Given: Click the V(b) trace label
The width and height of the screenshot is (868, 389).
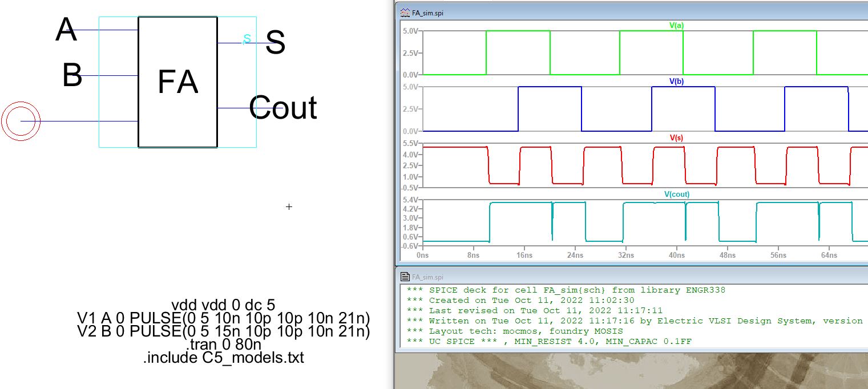Looking at the screenshot, I should 676,82.
